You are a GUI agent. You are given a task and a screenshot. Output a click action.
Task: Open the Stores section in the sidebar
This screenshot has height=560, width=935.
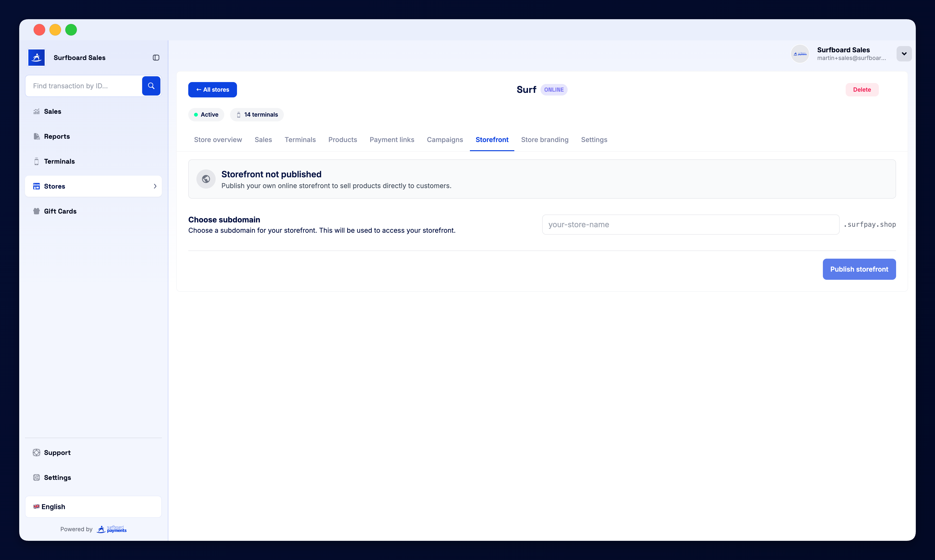(x=54, y=186)
